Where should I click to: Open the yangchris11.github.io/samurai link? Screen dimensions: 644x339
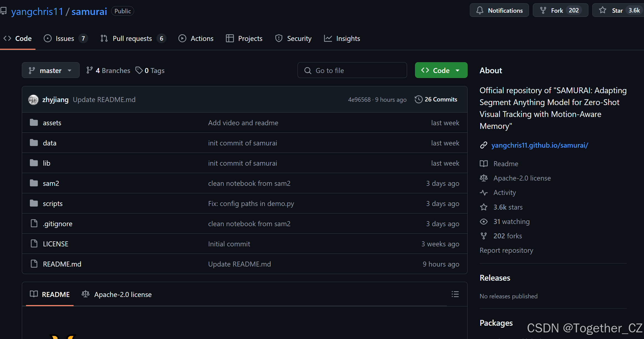[539, 145]
